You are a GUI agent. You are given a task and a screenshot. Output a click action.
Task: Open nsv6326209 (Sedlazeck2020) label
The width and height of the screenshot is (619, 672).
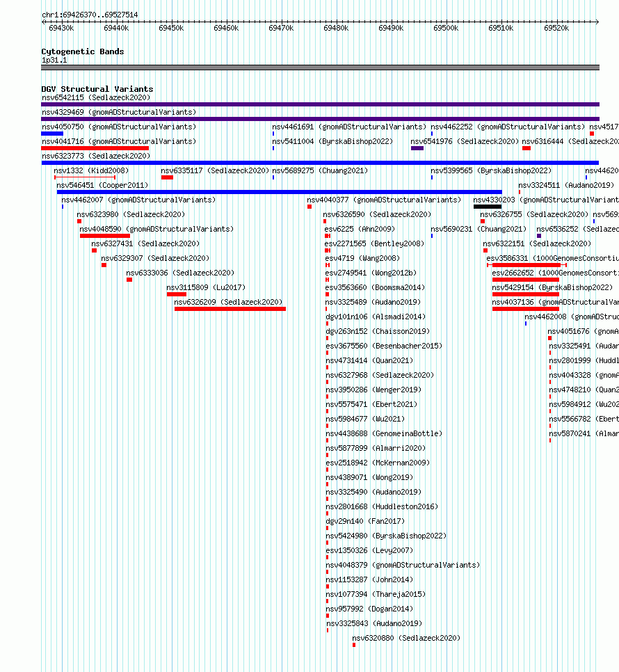(x=228, y=302)
